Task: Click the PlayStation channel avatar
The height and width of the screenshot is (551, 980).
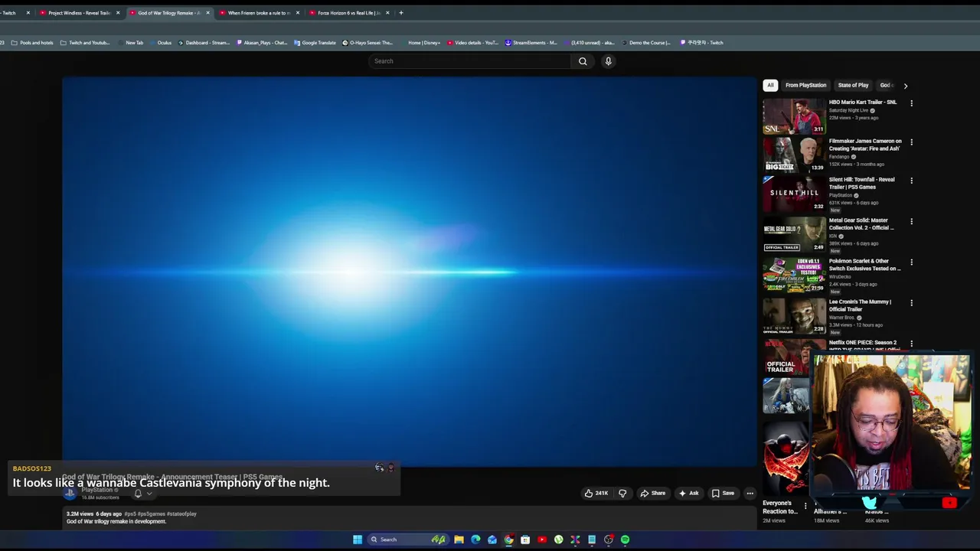Action: (x=70, y=493)
